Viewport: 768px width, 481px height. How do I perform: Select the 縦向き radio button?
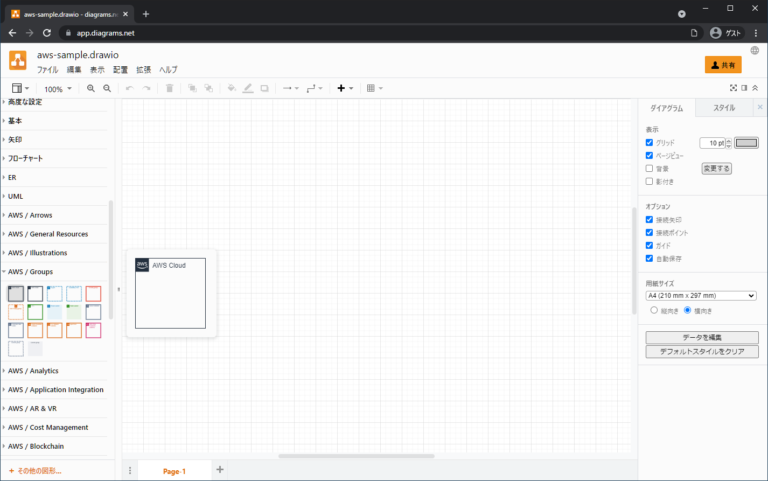click(654, 310)
